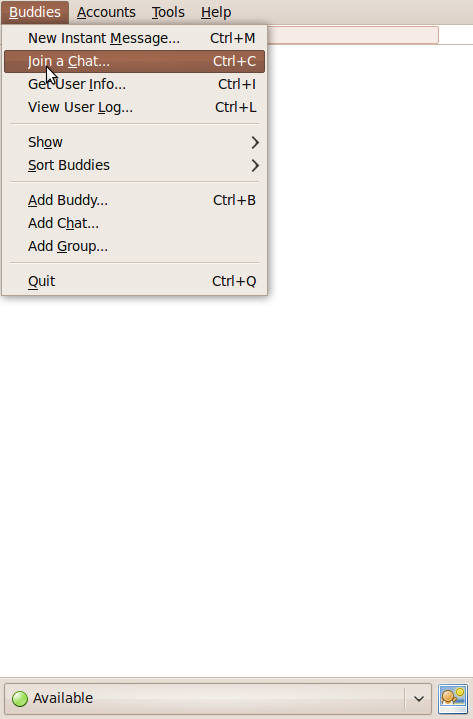The width and height of the screenshot is (473, 719).
Task: Choose Add Buddy menu item
Action: (134, 200)
